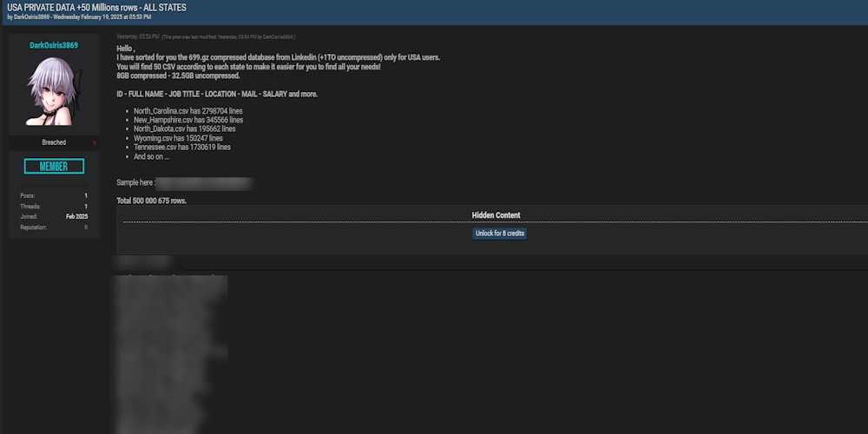Screen dimensions: 868x434
Task: Click the Tennessee.csv list item
Action: tap(181, 148)
